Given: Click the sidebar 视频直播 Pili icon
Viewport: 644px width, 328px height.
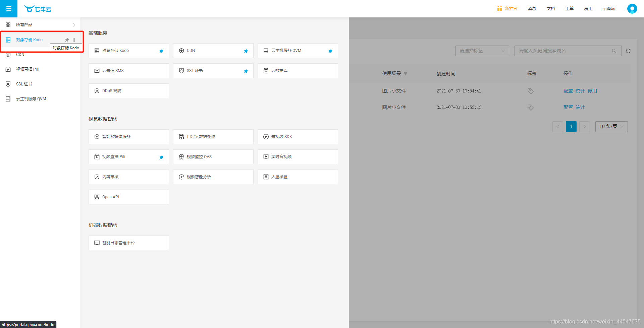Looking at the screenshot, I should (x=8, y=69).
